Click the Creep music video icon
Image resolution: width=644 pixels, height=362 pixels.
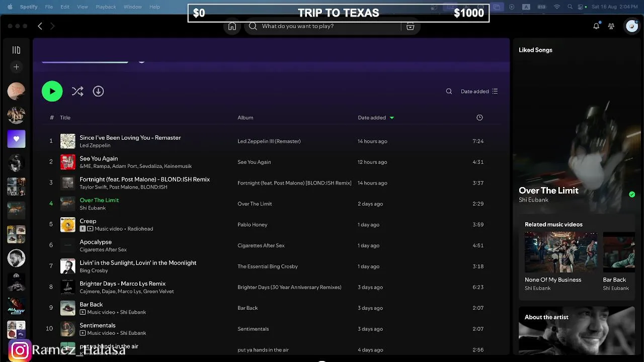coord(90,229)
